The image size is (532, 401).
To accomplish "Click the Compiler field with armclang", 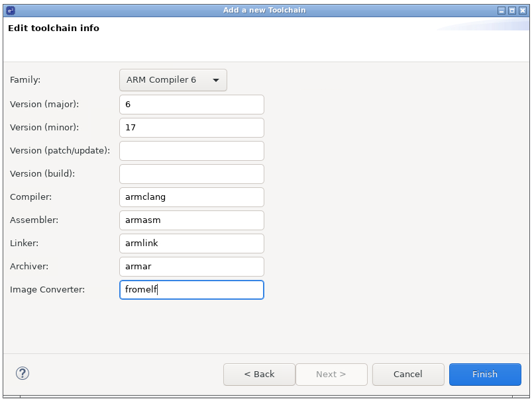I will tap(191, 197).
